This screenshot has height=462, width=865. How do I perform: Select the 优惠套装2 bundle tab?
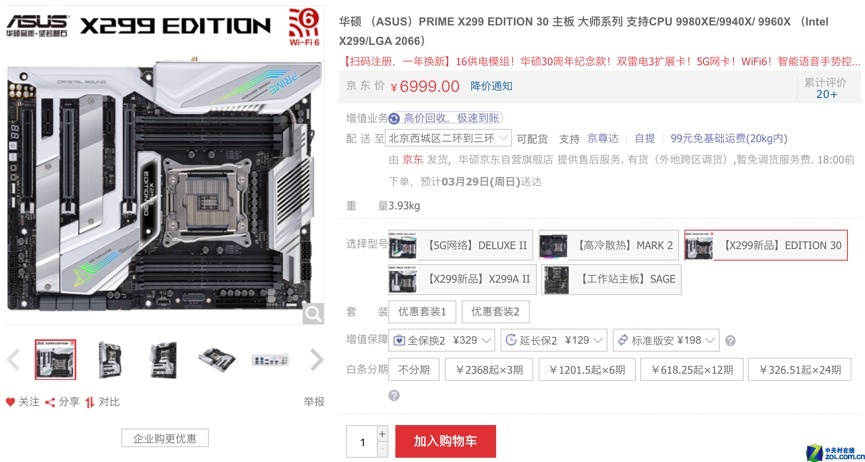(x=495, y=312)
